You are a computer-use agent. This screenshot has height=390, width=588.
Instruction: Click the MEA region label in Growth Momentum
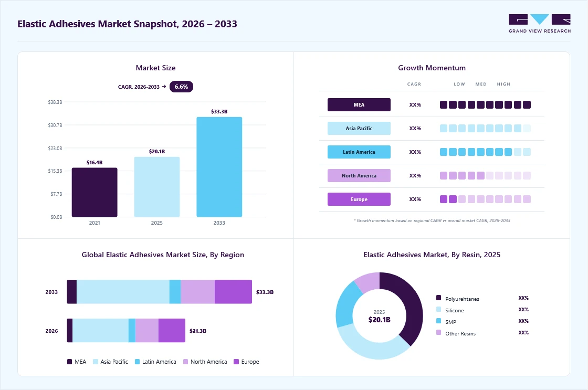(359, 104)
